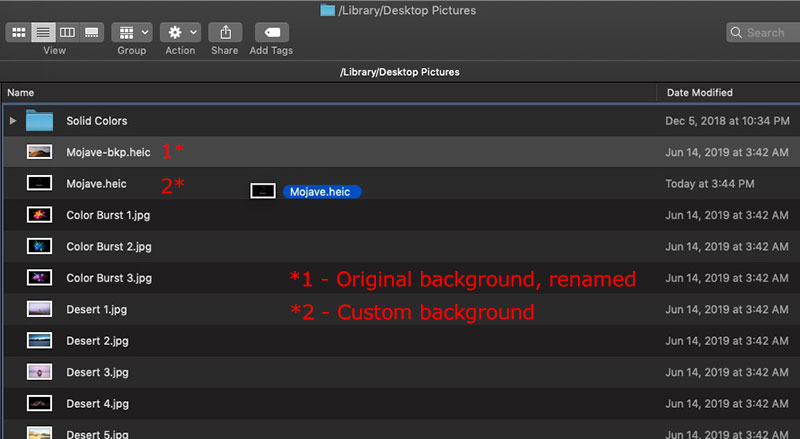This screenshot has height=439, width=800.
Task: Click the Share toolbar button
Action: coord(225,32)
